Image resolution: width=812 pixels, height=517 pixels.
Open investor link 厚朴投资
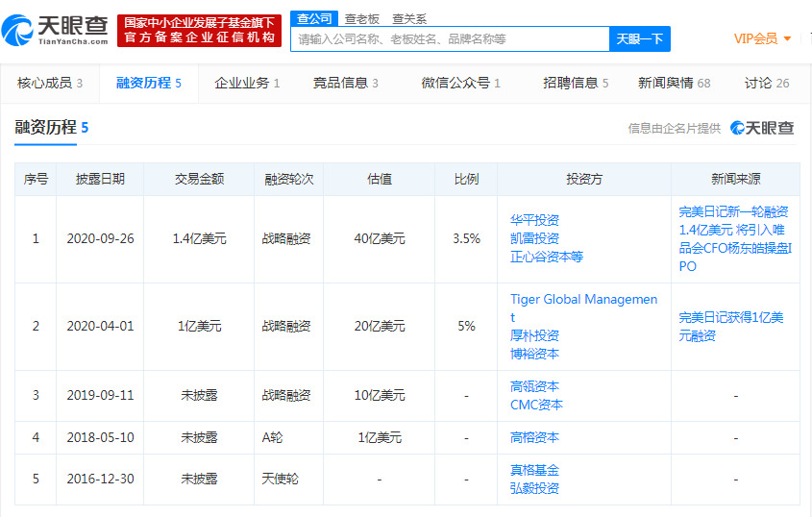click(x=534, y=335)
